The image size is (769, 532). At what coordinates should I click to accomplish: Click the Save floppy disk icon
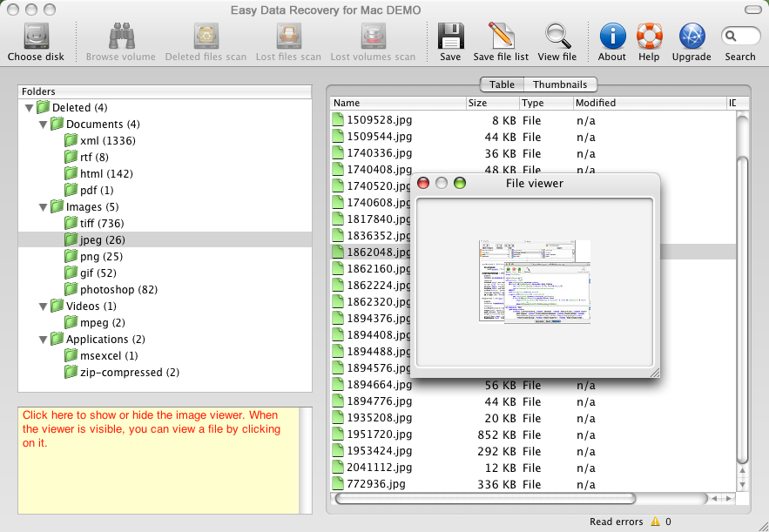click(450, 37)
